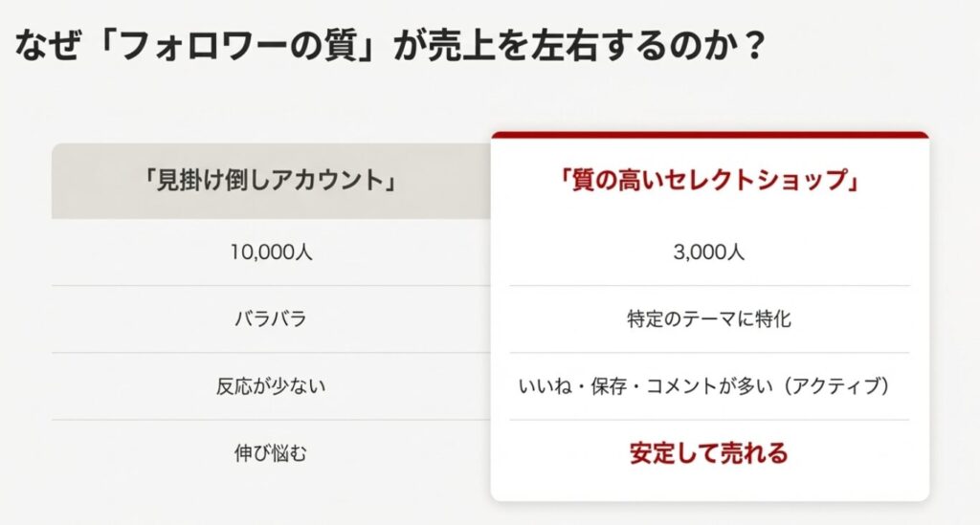The height and width of the screenshot is (525, 980).
Task: Click the 3,000人 follower count
Action: pos(709,252)
